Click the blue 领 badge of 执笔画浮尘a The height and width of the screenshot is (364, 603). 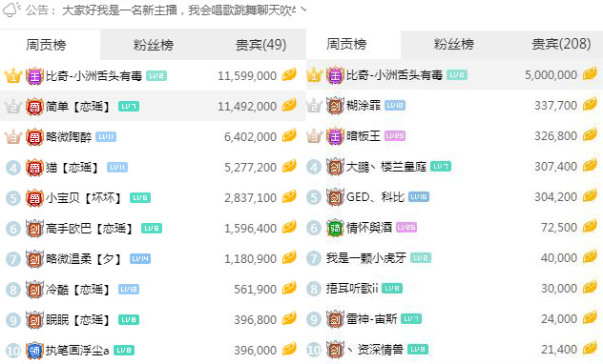click(34, 350)
